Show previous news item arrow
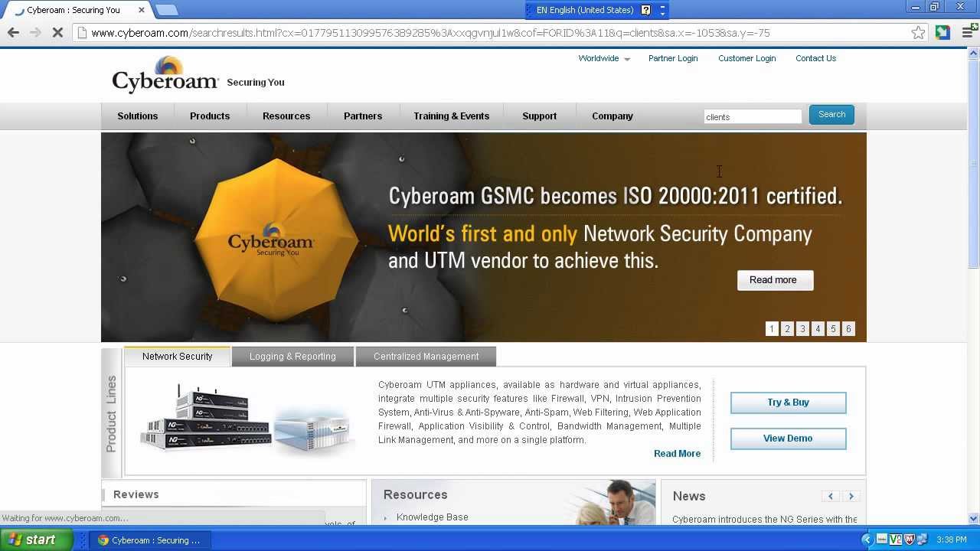 click(831, 496)
